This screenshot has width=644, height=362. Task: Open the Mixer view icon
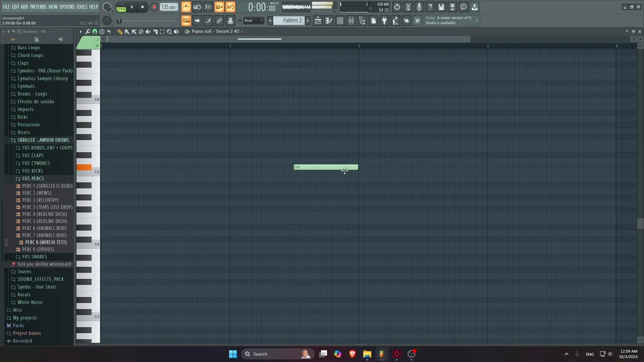coord(351,21)
